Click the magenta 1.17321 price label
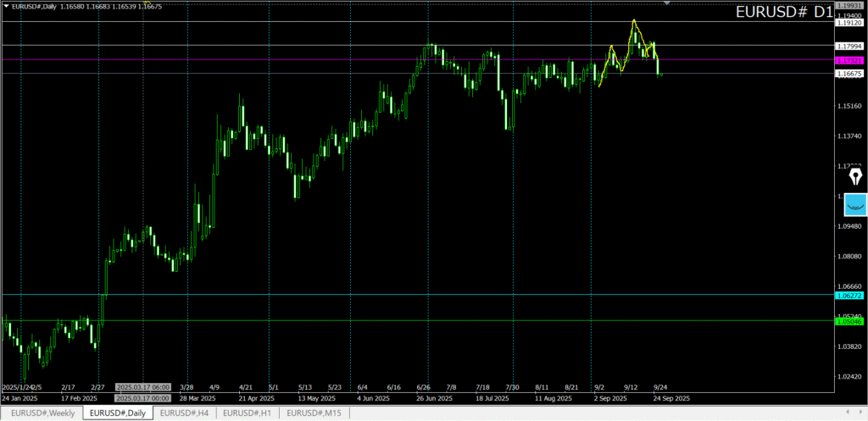 point(849,61)
